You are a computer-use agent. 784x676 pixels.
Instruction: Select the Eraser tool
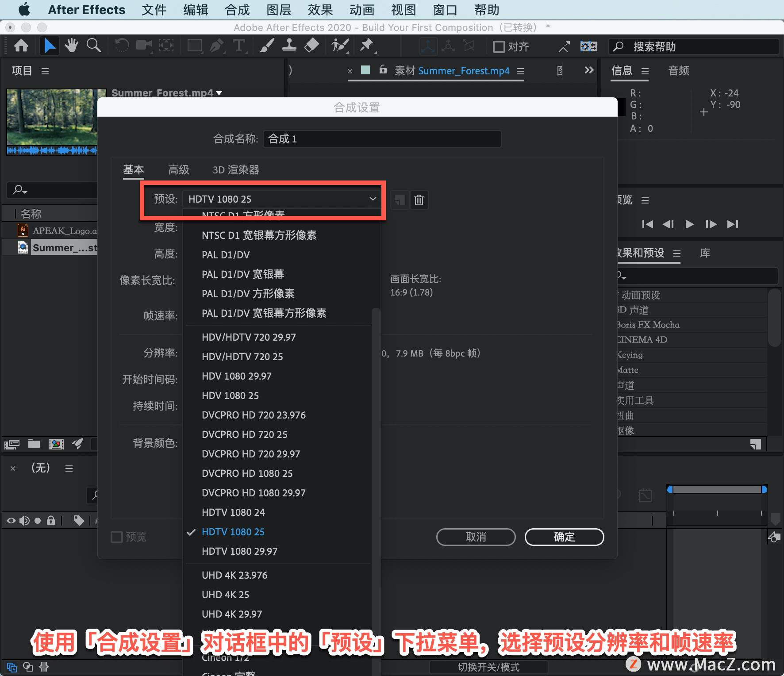[312, 46]
